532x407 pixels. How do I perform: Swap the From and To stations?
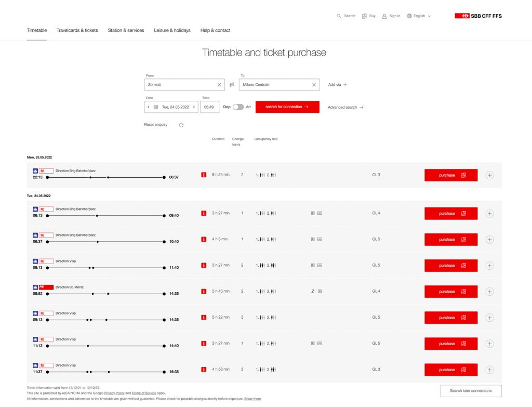[x=232, y=85]
